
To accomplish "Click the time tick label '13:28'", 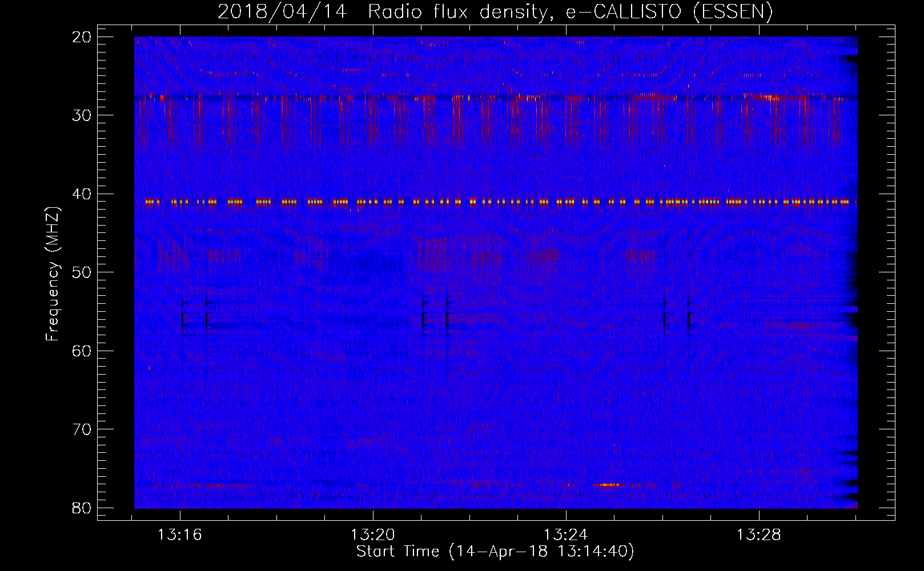I will [x=759, y=535].
